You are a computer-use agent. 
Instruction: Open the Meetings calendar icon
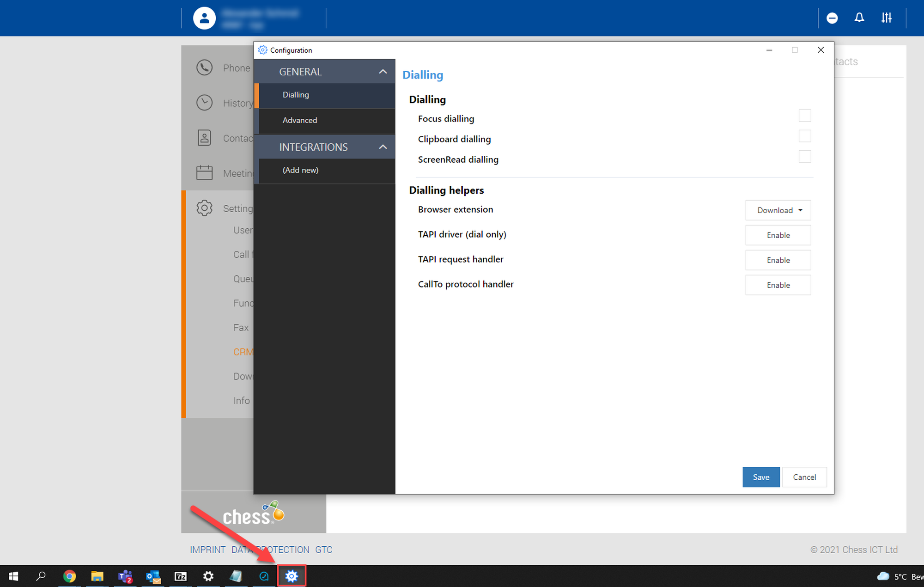click(204, 173)
